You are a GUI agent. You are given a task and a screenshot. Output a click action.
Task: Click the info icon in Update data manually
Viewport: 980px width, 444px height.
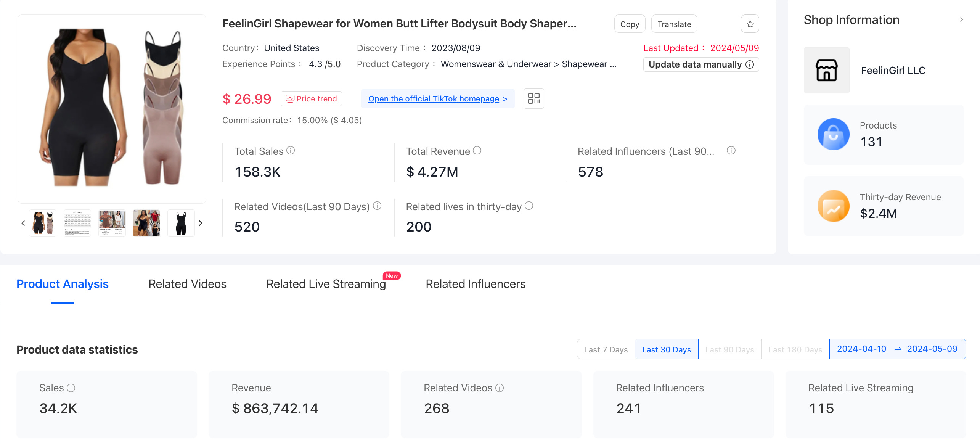tap(750, 64)
